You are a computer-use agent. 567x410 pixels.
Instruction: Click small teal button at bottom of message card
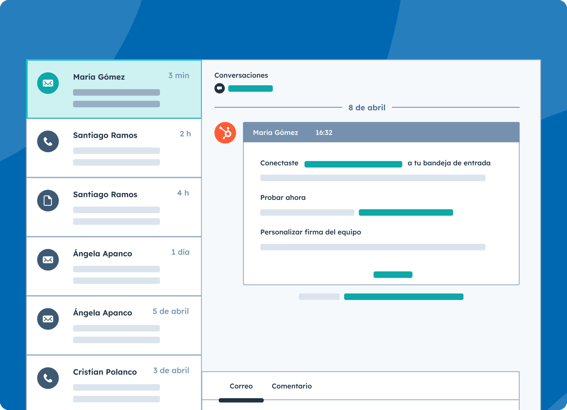[393, 275]
